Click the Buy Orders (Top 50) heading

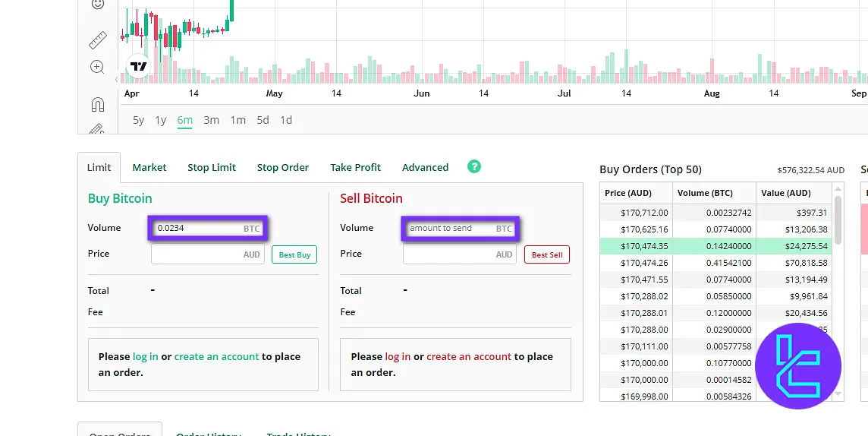pos(650,169)
